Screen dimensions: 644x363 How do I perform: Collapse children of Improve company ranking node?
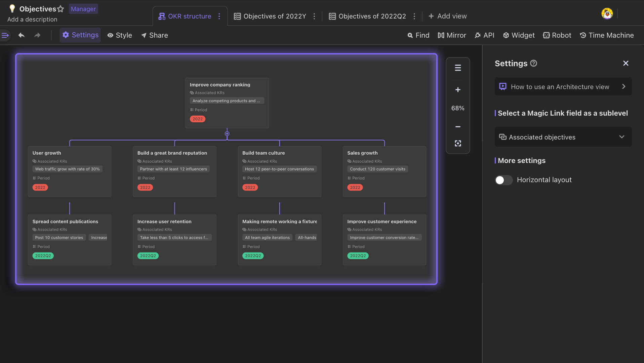(227, 134)
